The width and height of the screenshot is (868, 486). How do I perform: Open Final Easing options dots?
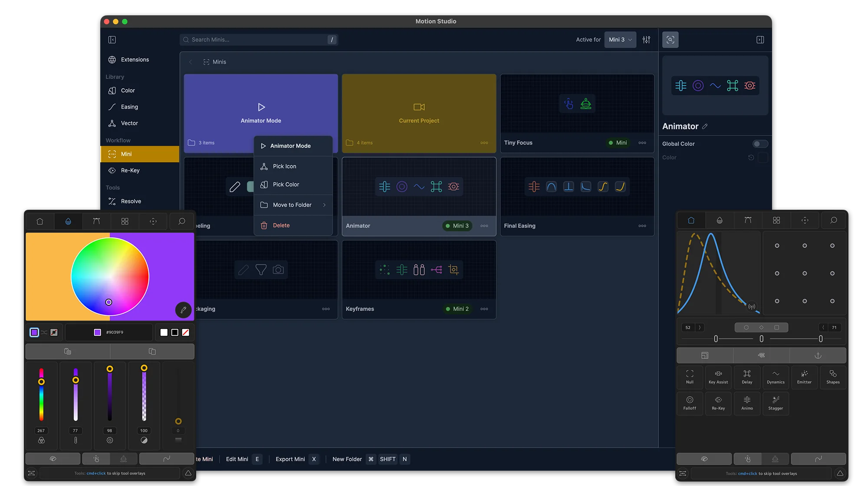pyautogui.click(x=642, y=226)
